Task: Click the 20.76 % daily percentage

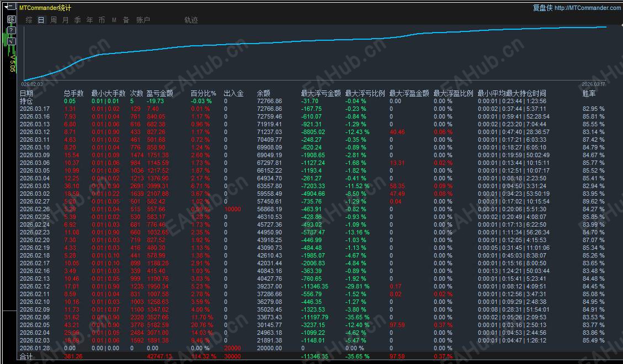Action: (202, 325)
